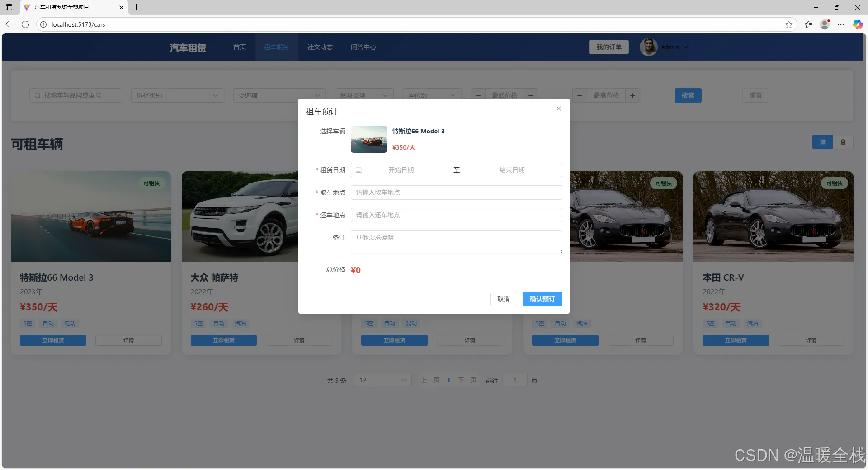Click 详情 for 特斯拉66 Model 3
Image resolution: width=868 pixels, height=470 pixels.
[x=128, y=340]
